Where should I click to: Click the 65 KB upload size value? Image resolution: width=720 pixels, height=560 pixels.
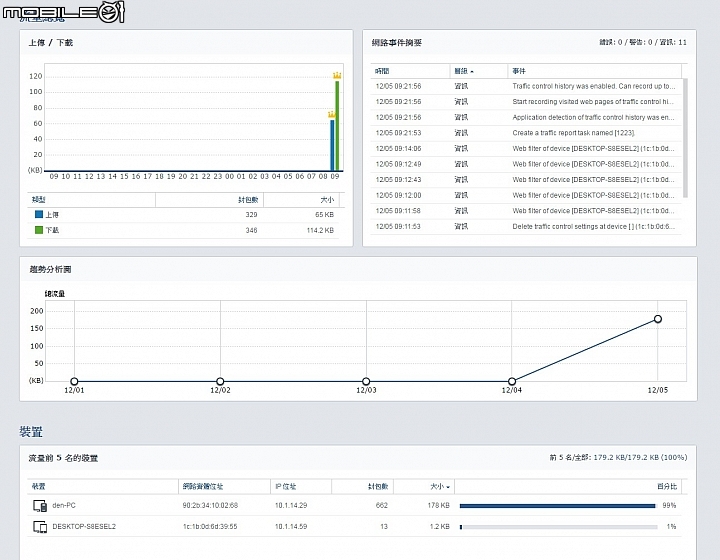pos(325,215)
